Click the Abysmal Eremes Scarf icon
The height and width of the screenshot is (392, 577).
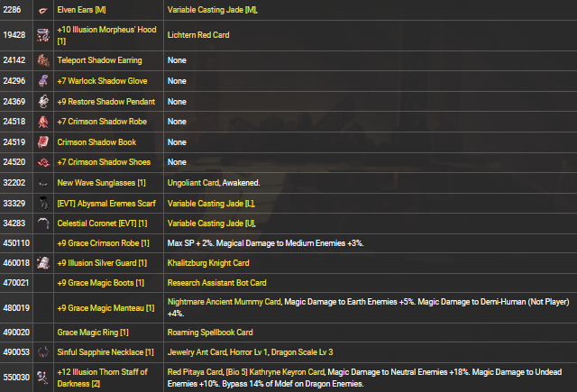pos(43,203)
